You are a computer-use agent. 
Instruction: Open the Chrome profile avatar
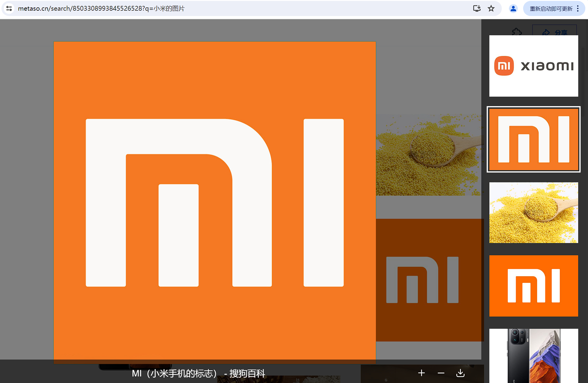(x=513, y=9)
